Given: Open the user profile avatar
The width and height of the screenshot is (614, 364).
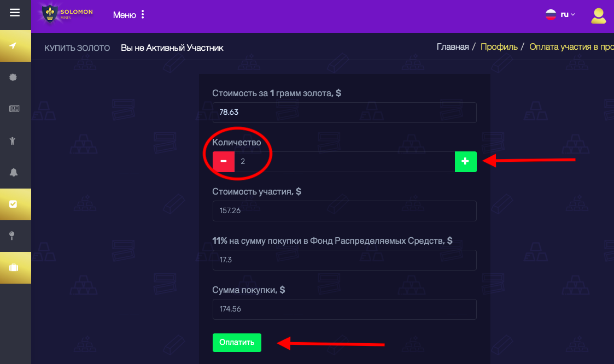Looking at the screenshot, I should (x=598, y=15).
